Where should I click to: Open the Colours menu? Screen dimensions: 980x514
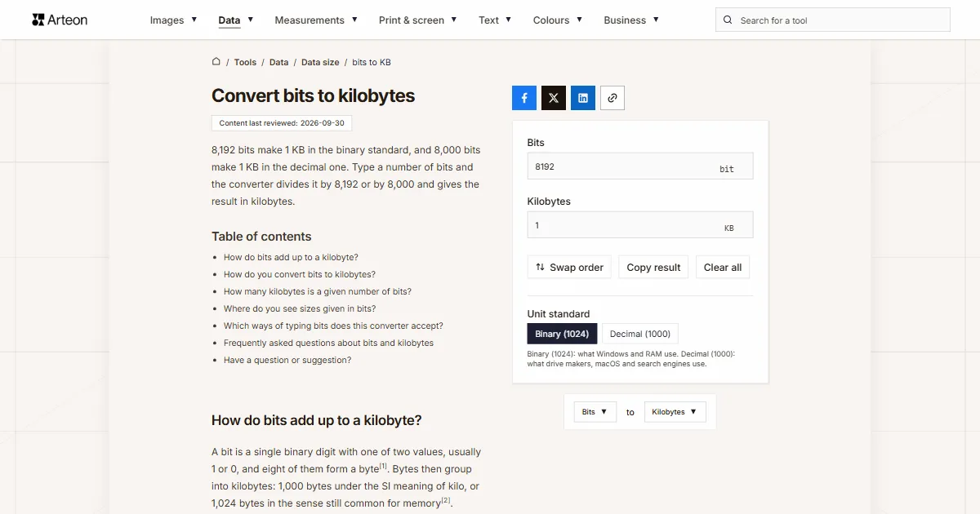pos(558,20)
